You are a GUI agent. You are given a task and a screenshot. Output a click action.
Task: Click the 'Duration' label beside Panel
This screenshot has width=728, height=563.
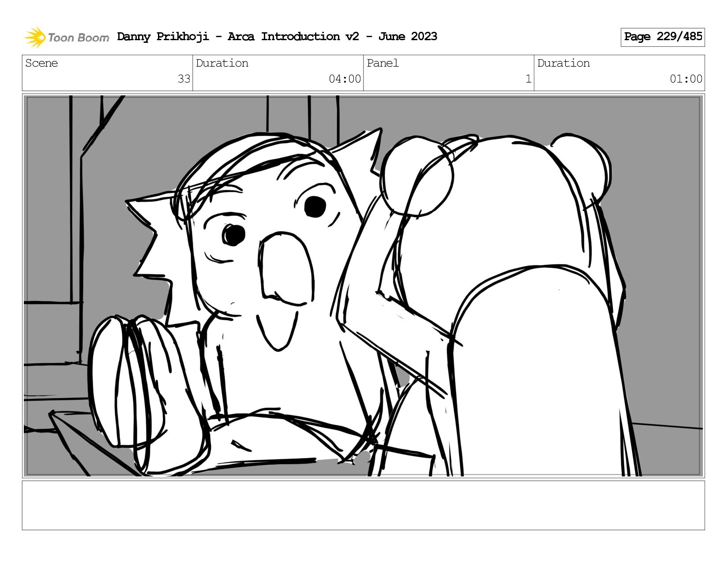(x=563, y=63)
